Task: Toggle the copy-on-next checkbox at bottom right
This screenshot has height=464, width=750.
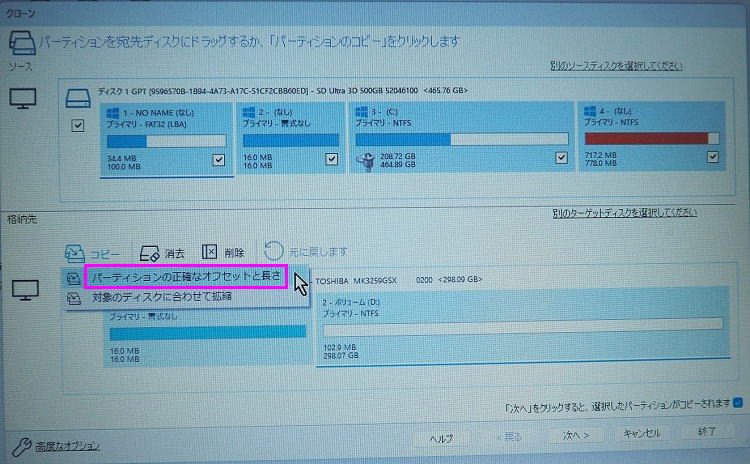Action: click(x=738, y=403)
